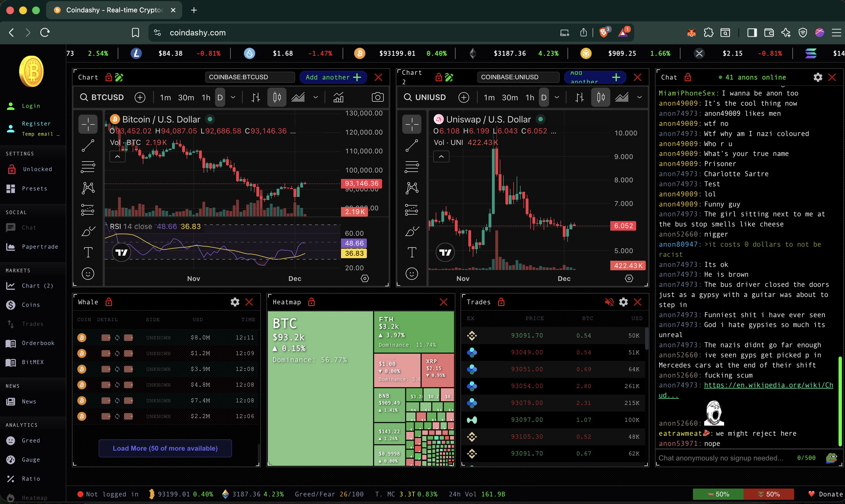The height and width of the screenshot is (504, 845).
Task: Click the chat message input field
Action: point(720,458)
